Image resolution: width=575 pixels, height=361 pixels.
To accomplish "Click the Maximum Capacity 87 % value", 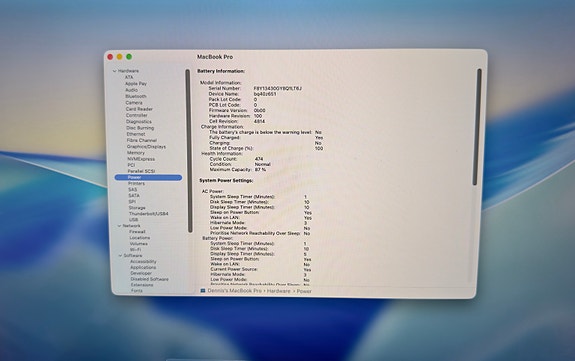I will click(260, 169).
